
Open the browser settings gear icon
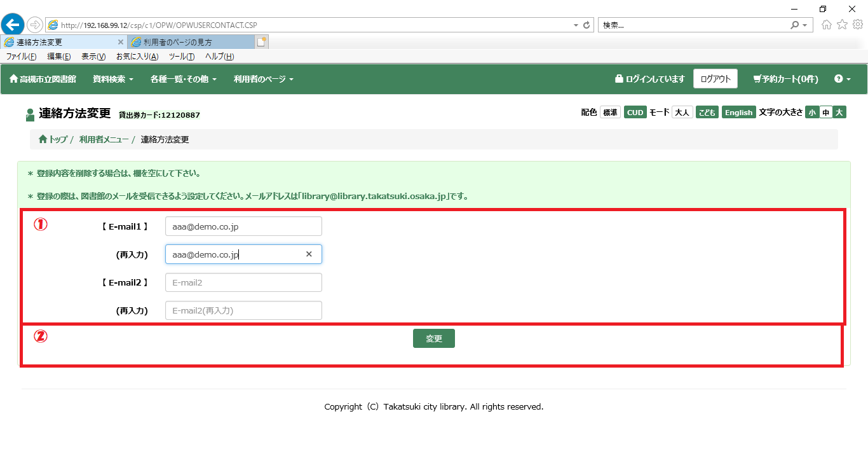[x=857, y=25]
